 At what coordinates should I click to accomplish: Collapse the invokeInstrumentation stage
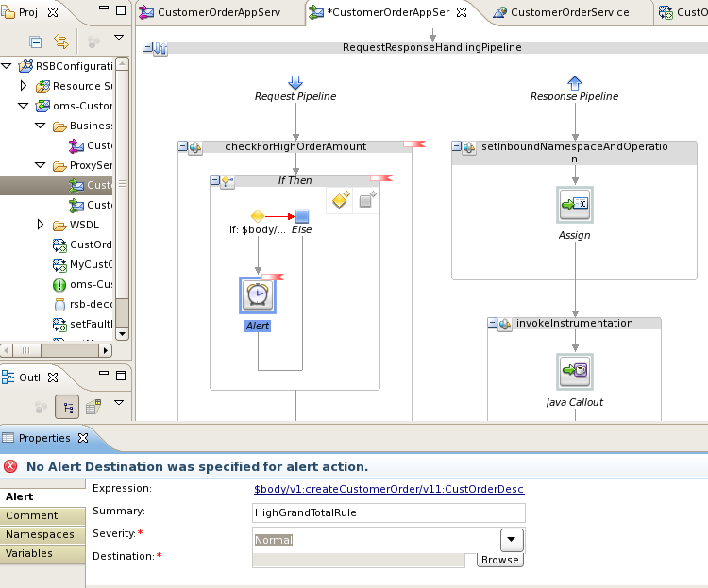[493, 323]
